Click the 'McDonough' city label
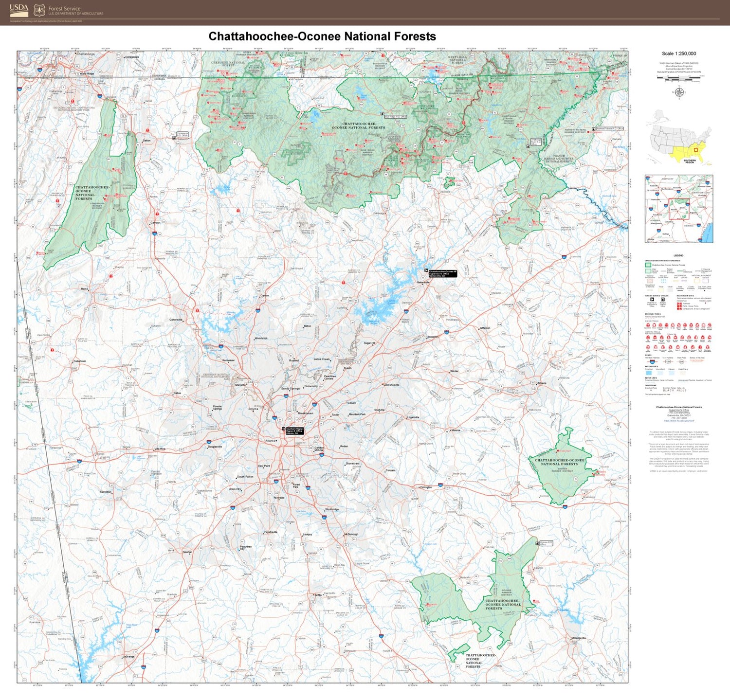 (351, 534)
